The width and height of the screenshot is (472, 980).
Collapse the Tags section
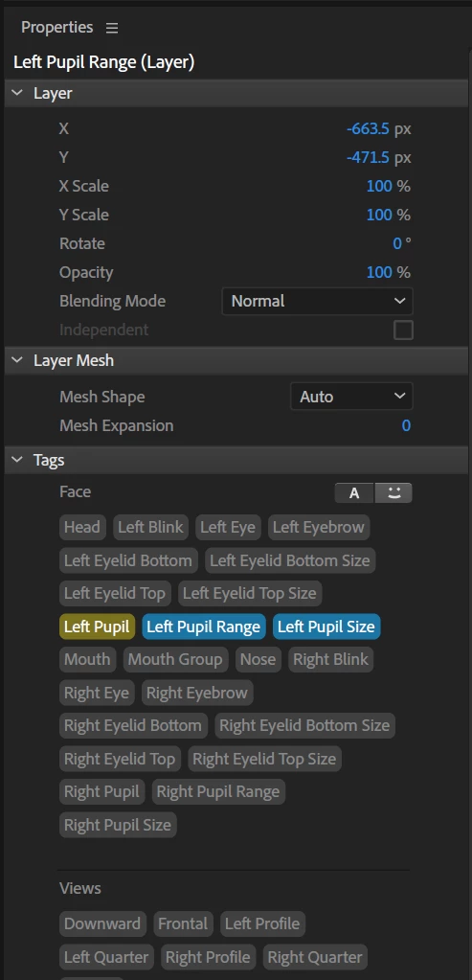coord(17,461)
